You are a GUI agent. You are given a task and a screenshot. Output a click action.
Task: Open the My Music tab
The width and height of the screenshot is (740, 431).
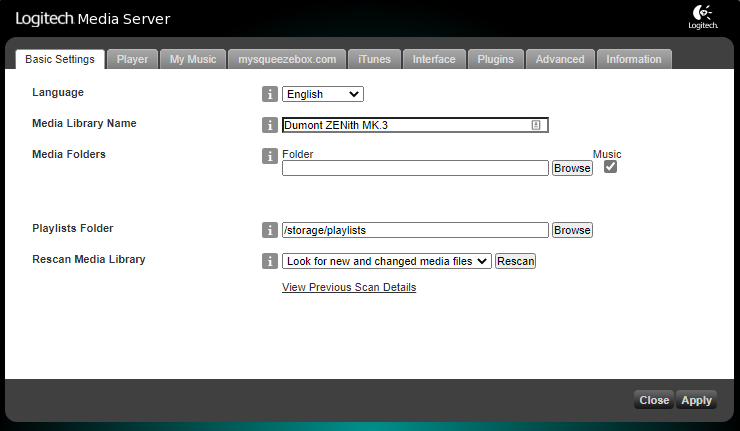193,59
